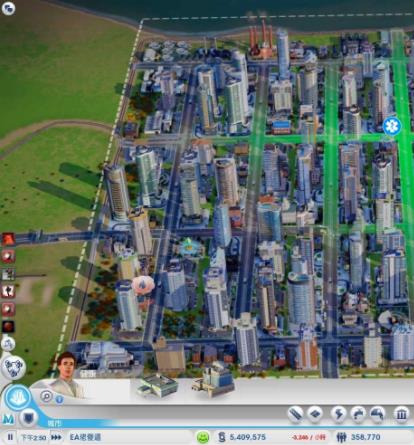Pause the simulation

pyautogui.click(x=10, y=437)
